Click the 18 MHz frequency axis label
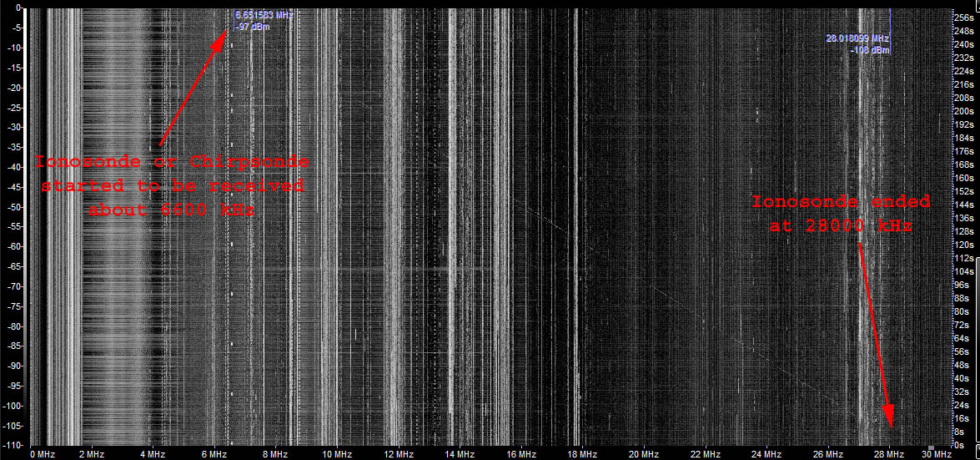This screenshot has width=980, height=460. pyautogui.click(x=582, y=454)
